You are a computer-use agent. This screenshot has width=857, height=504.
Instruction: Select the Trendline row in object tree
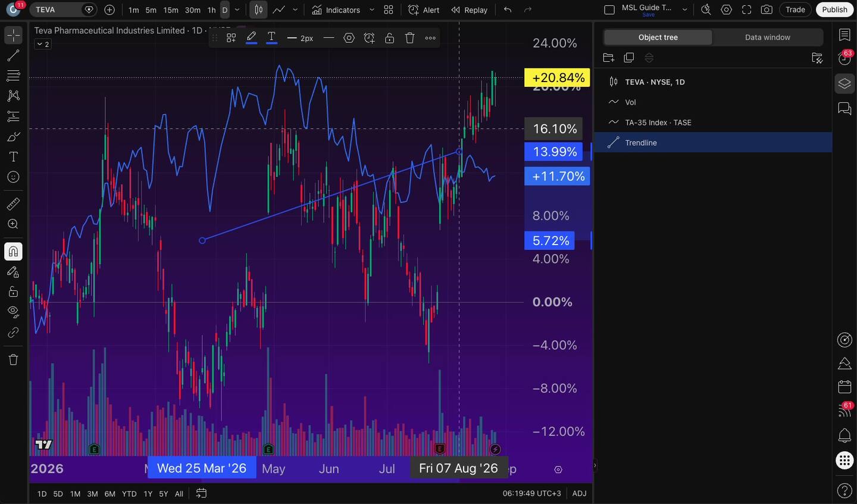click(x=713, y=143)
